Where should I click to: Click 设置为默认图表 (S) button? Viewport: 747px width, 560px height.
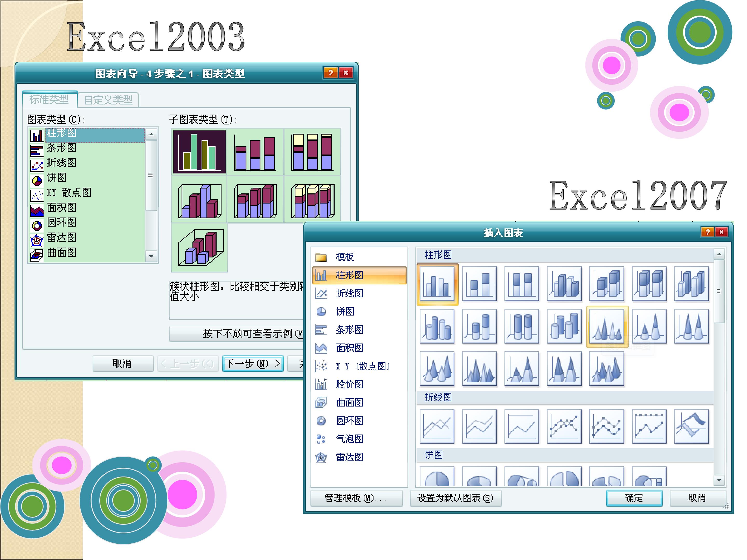455,498
